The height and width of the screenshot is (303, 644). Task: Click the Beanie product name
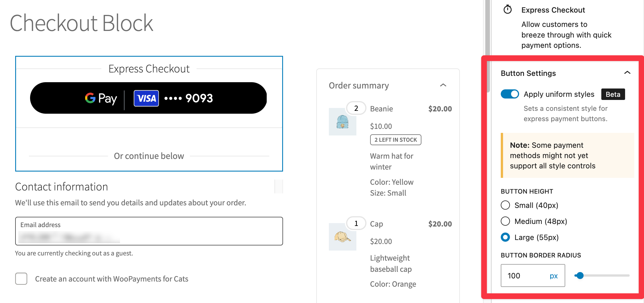381,109
